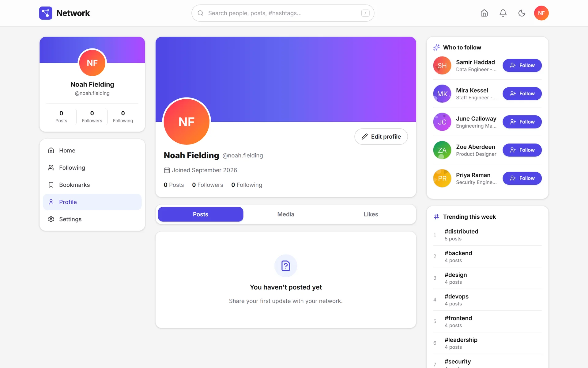Follow Samir Haddad

522,66
